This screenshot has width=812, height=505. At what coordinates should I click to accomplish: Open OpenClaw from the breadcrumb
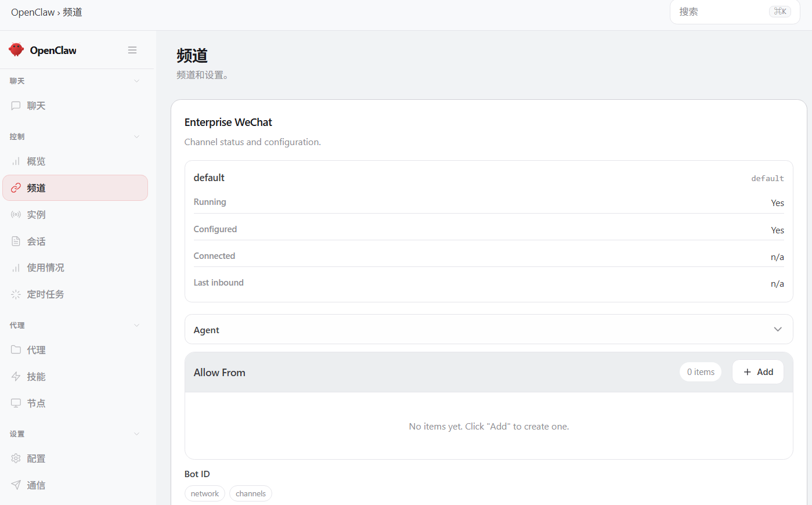[x=32, y=12]
